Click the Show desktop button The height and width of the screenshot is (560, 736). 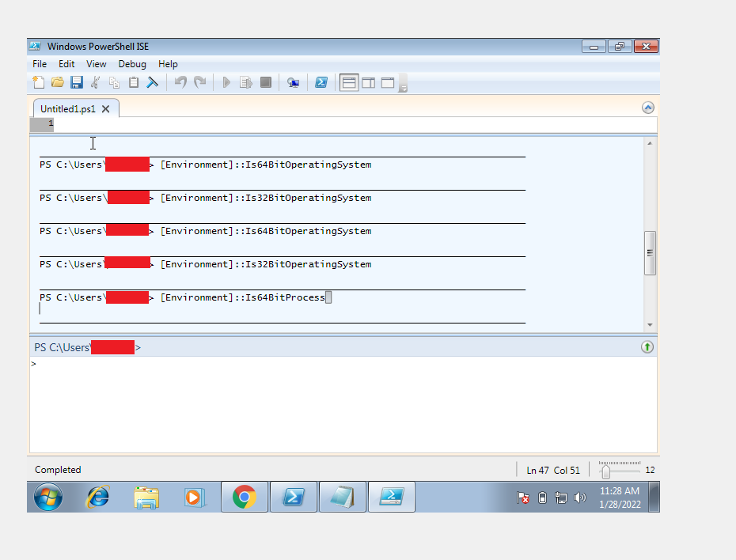coord(654,498)
